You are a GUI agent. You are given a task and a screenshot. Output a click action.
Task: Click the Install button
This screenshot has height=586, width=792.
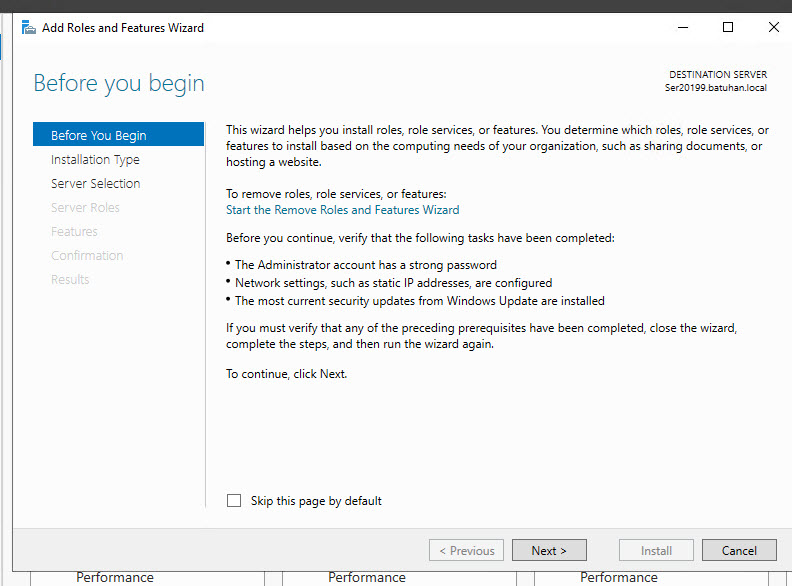point(656,550)
